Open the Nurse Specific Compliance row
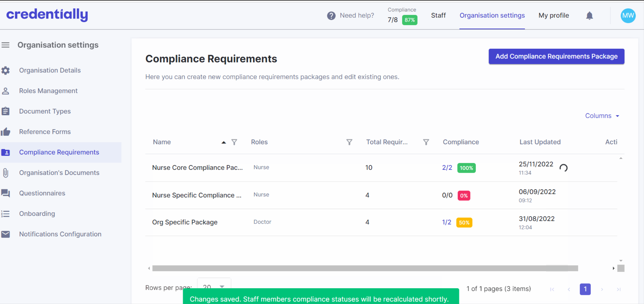 tap(381, 195)
